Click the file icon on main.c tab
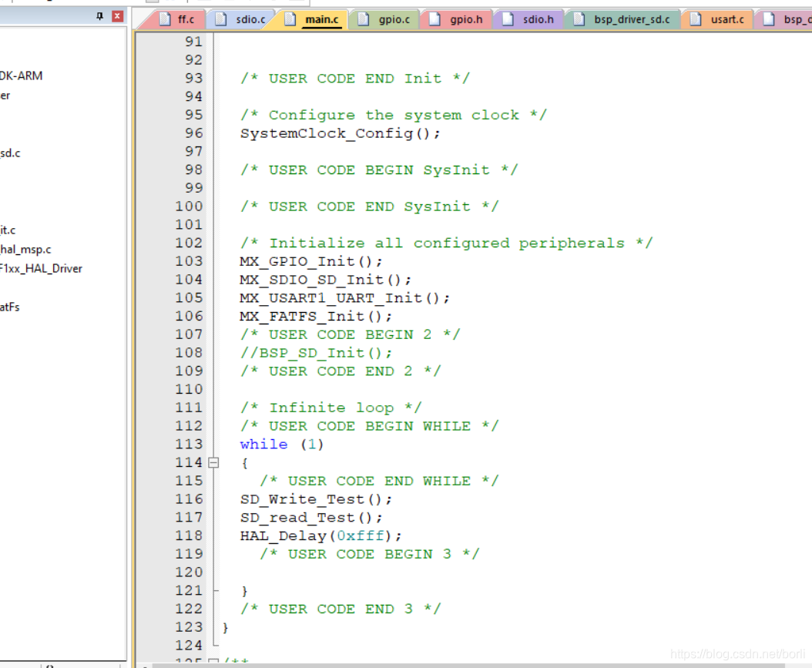Viewport: 812px width, 668px height. click(290, 19)
